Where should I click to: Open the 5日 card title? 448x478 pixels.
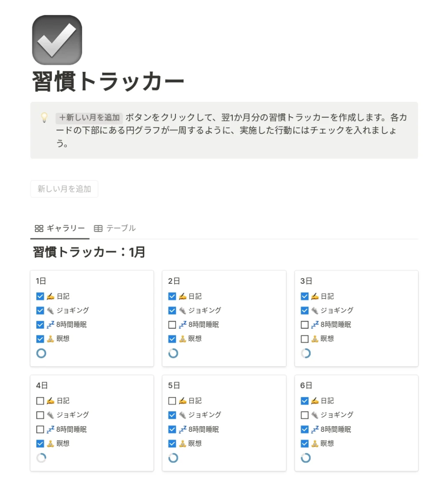tap(174, 386)
